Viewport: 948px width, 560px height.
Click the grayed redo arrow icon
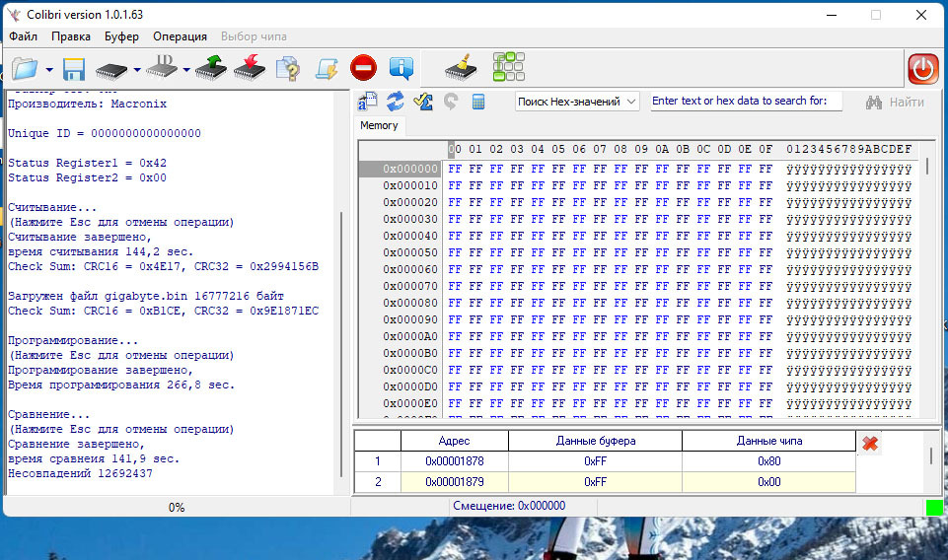[451, 102]
